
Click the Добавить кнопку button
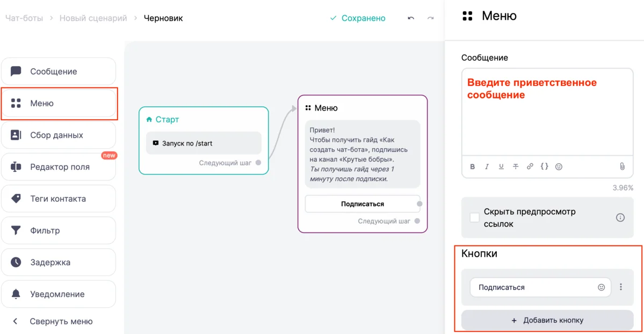(x=547, y=320)
